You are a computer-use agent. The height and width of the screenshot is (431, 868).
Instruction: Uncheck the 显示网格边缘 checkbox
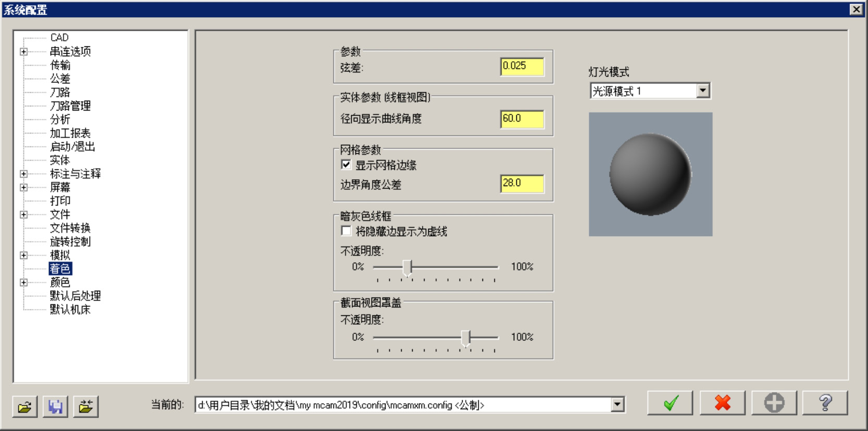pos(346,165)
